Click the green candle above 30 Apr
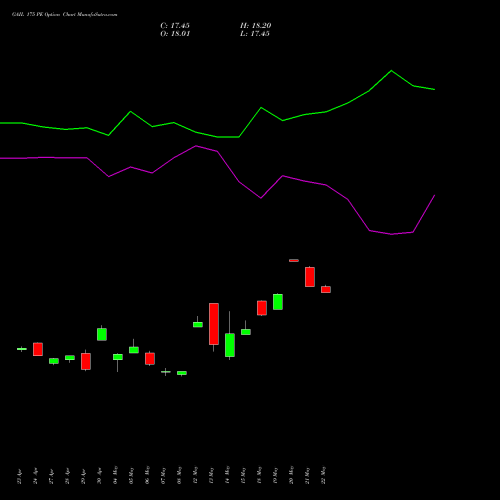The height and width of the screenshot is (500, 500). click(102, 334)
